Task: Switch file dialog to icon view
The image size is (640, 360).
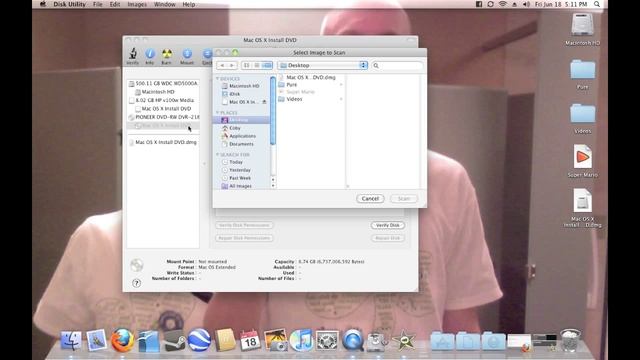Action: (x=246, y=65)
